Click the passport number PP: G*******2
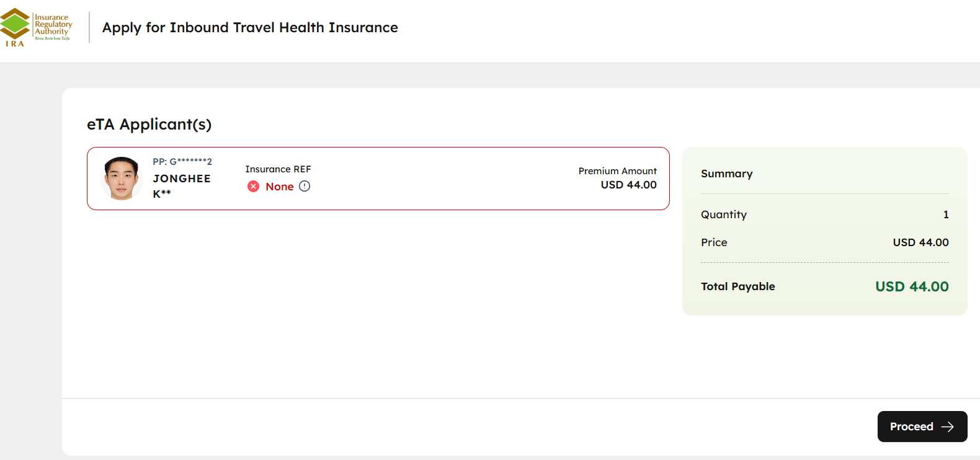The width and height of the screenshot is (980, 460). 182,162
